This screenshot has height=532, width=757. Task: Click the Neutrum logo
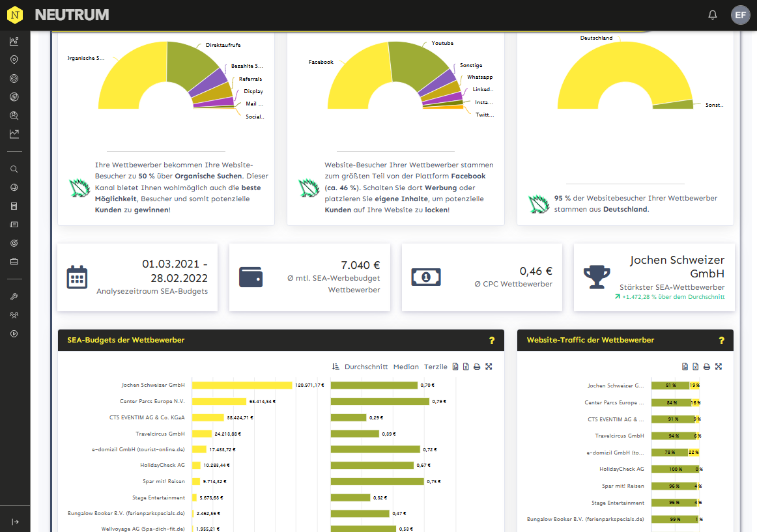coord(15,15)
